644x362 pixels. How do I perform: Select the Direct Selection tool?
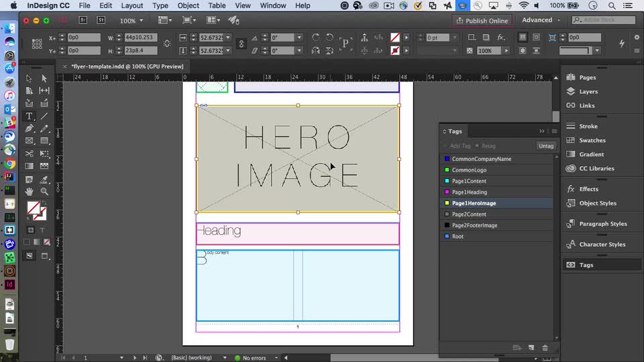[x=44, y=78]
